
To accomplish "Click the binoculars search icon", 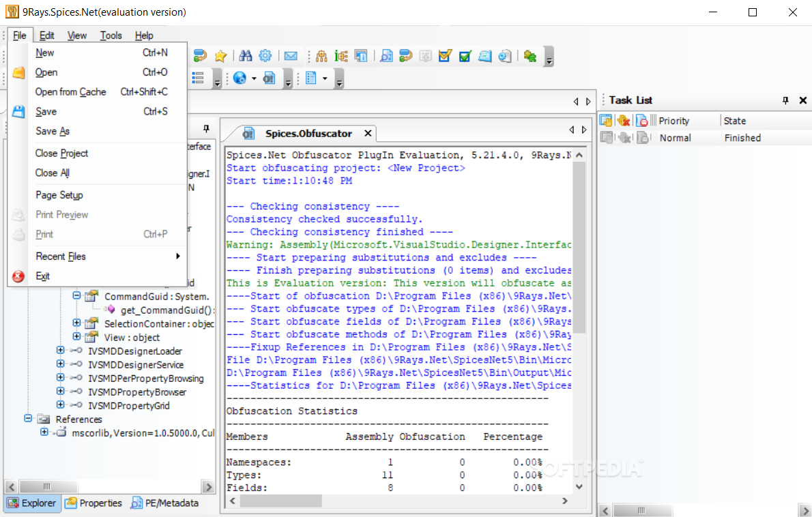I will [x=246, y=56].
